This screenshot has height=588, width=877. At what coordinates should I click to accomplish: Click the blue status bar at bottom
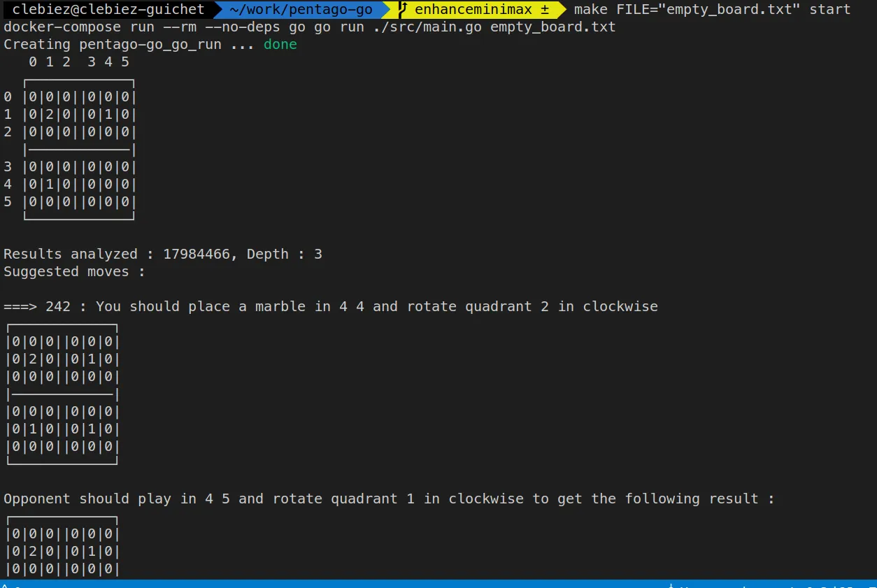pos(438,584)
